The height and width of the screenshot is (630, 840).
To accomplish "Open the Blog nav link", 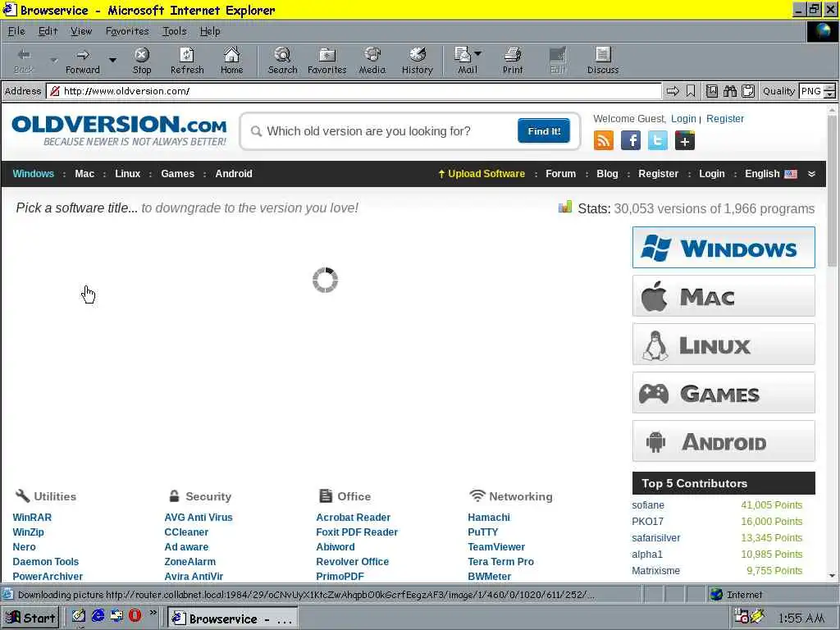I will tap(607, 174).
